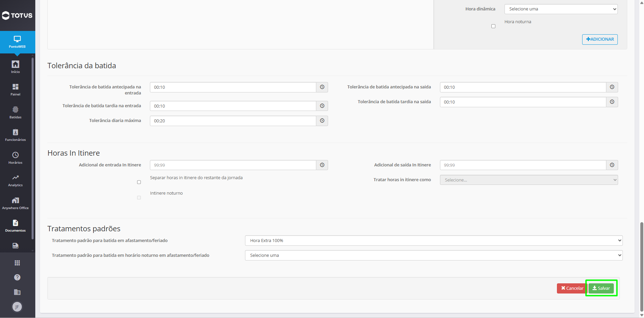The width and height of the screenshot is (644, 318).
Task: Edit tolerância tardia na entrada field
Action: (x=233, y=106)
